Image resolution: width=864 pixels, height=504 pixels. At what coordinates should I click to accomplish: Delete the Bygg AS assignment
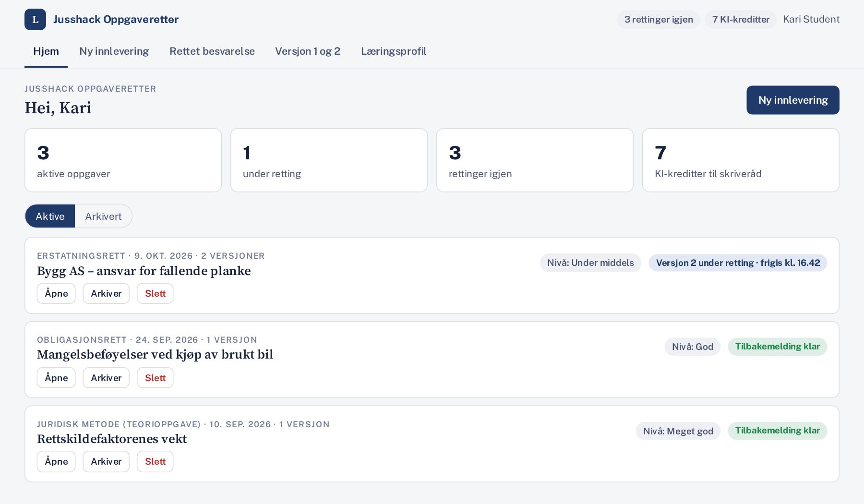pyautogui.click(x=155, y=293)
